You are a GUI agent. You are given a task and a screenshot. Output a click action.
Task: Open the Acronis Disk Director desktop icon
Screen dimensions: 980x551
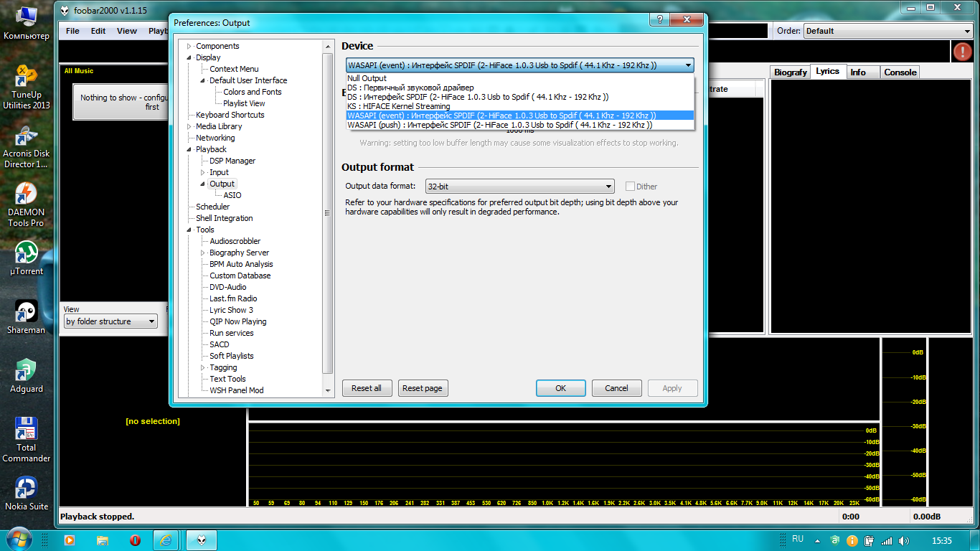pos(27,147)
